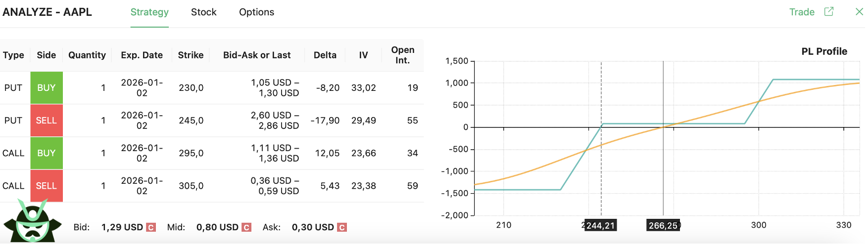Click the Trade link
Screen dimensions: 868x247
(x=802, y=12)
